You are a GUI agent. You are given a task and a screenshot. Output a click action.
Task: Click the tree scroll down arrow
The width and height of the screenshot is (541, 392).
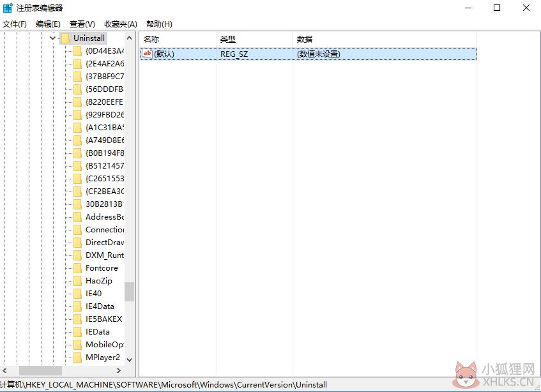pyautogui.click(x=130, y=360)
